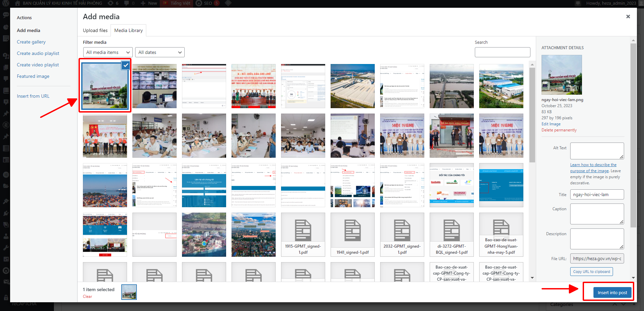
Task: Select the HỘI NGHỊ conference thumbnail image
Action: click(402, 135)
